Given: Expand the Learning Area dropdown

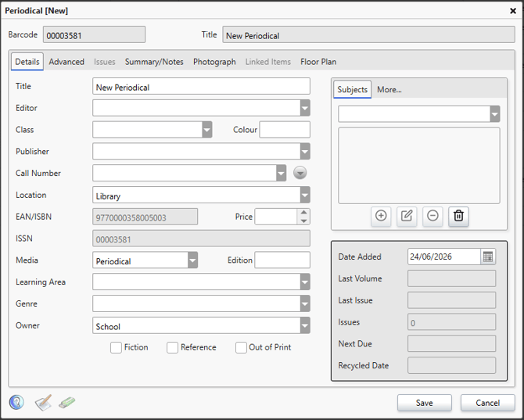Looking at the screenshot, I should click(305, 282).
